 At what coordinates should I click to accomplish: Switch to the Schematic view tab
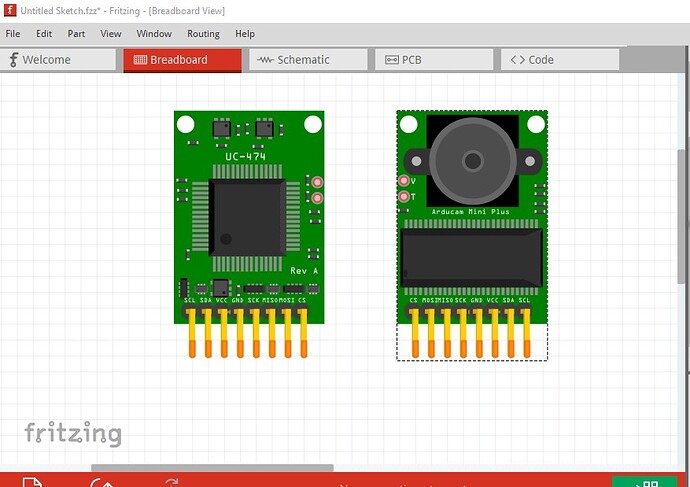(x=308, y=60)
